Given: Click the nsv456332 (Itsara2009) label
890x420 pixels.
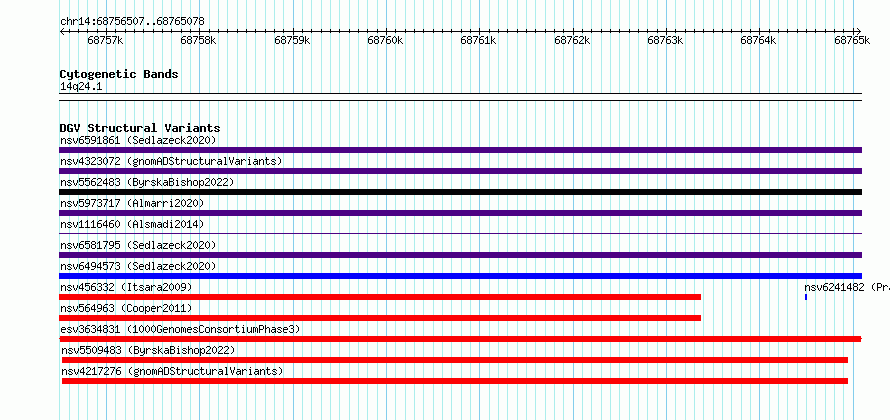Looking at the screenshot, I should (126, 287).
